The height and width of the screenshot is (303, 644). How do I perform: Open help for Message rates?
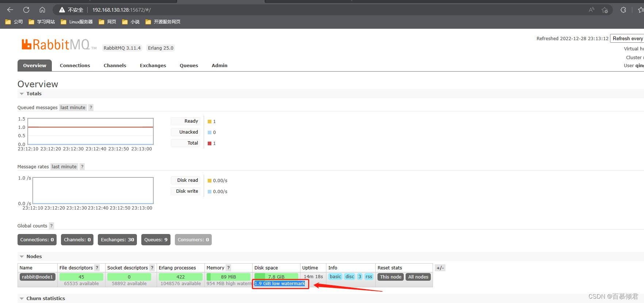coord(82,166)
